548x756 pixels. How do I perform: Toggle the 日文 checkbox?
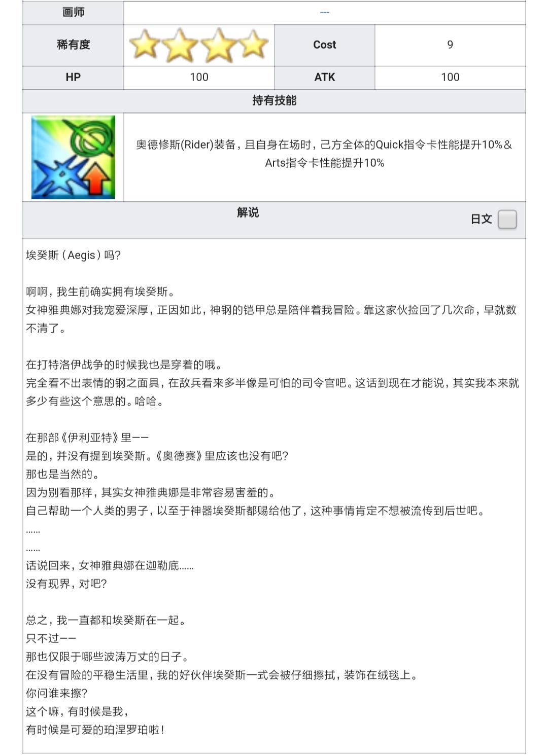tap(507, 220)
